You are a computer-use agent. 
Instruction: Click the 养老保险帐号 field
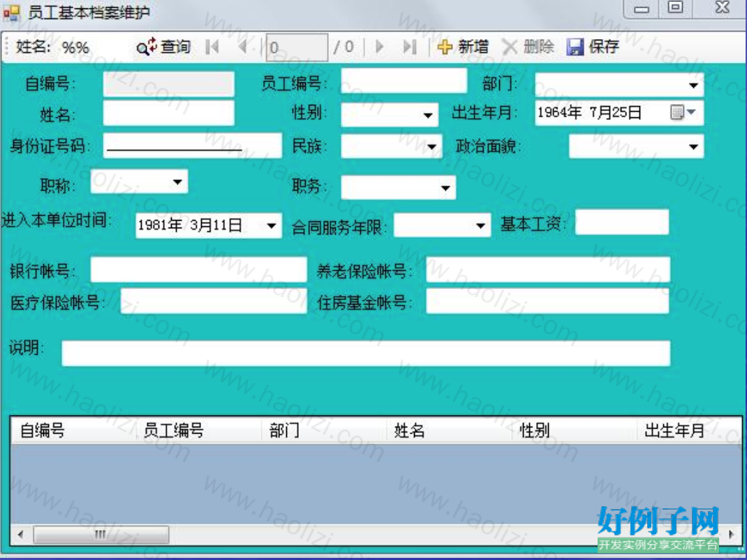[548, 270]
